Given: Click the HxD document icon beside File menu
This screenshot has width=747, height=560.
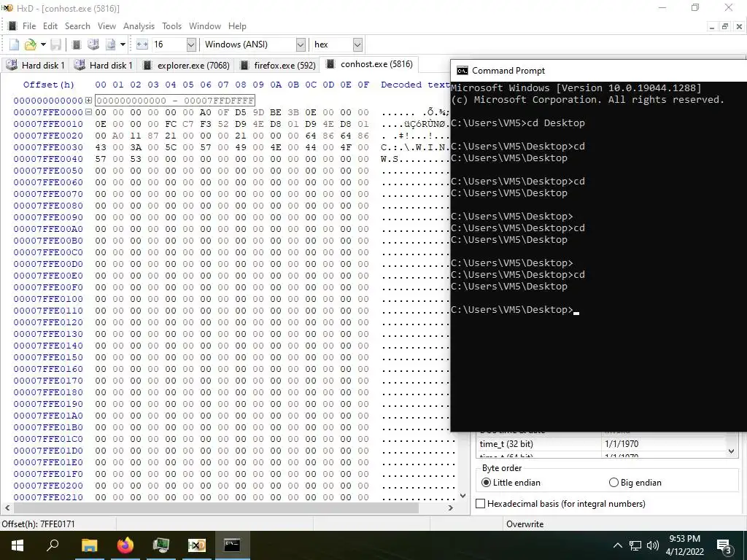Looking at the screenshot, I should pyautogui.click(x=13, y=26).
